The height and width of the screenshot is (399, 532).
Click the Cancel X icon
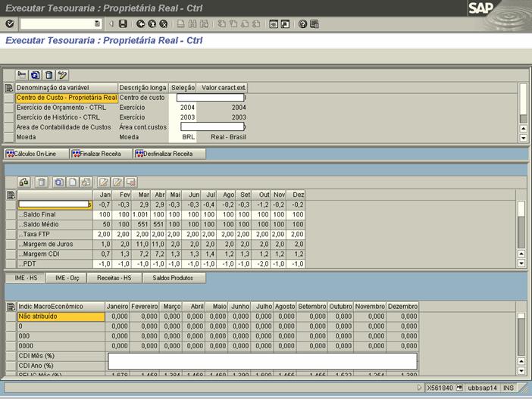164,23
